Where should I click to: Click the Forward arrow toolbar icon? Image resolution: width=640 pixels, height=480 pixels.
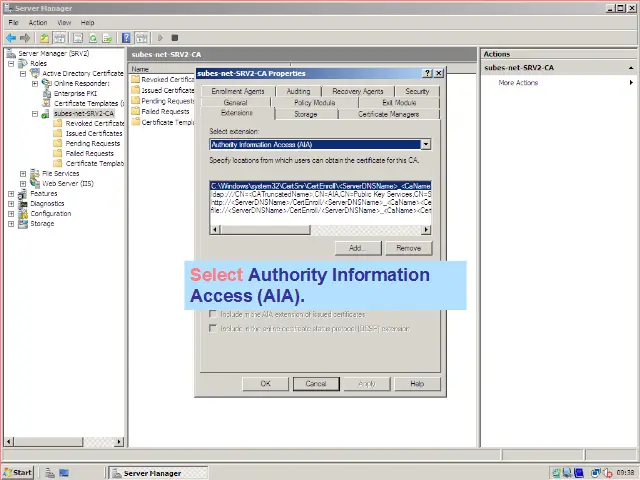pos(24,38)
